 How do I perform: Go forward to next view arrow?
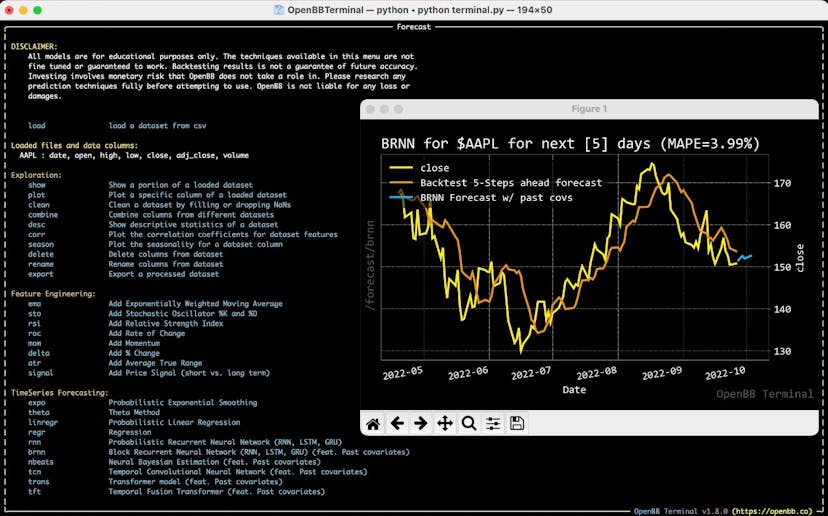pos(420,423)
